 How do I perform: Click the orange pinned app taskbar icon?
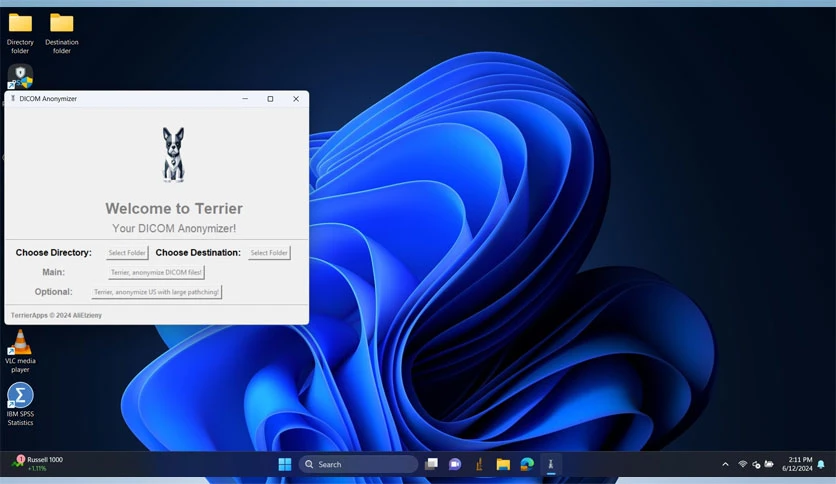pos(479,464)
